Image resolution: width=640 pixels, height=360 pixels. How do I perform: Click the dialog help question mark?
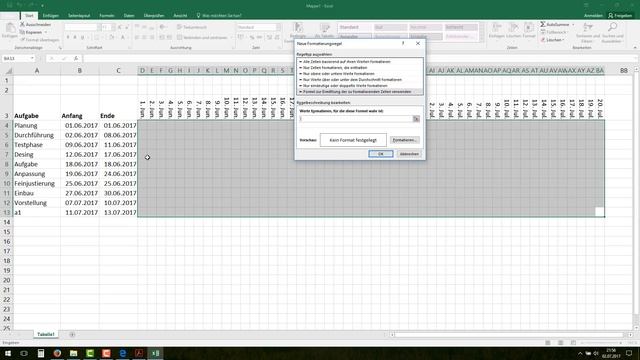click(x=403, y=43)
